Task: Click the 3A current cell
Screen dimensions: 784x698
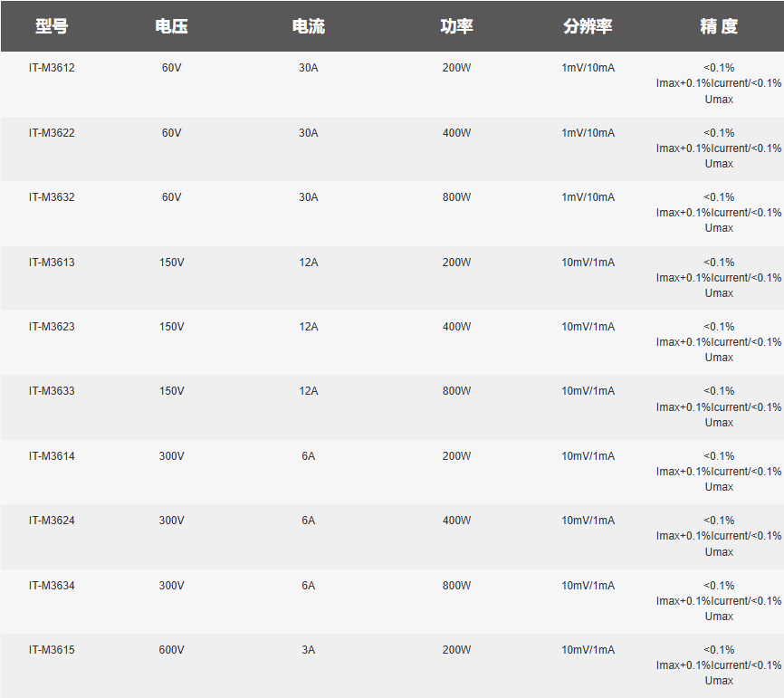Action: (x=309, y=649)
